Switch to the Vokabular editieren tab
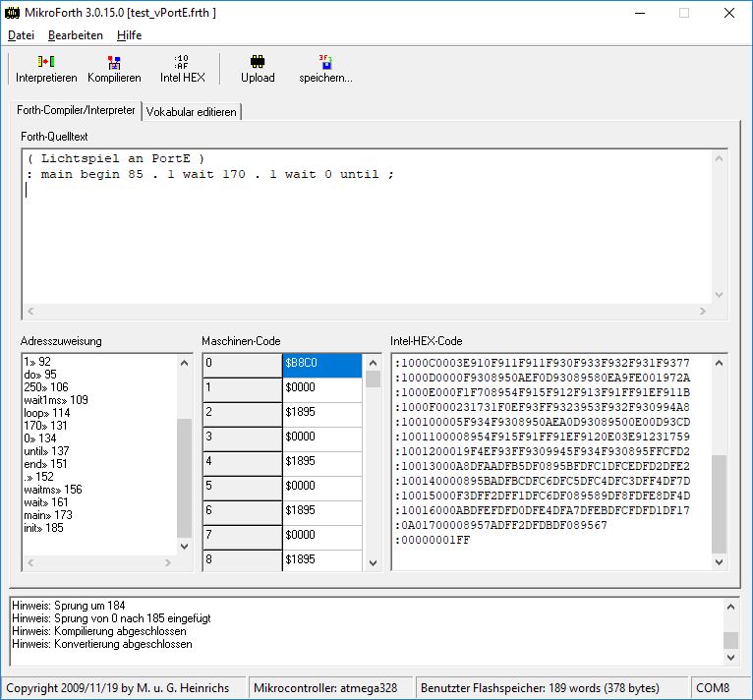Screen dimensions: 753x700 [191, 112]
